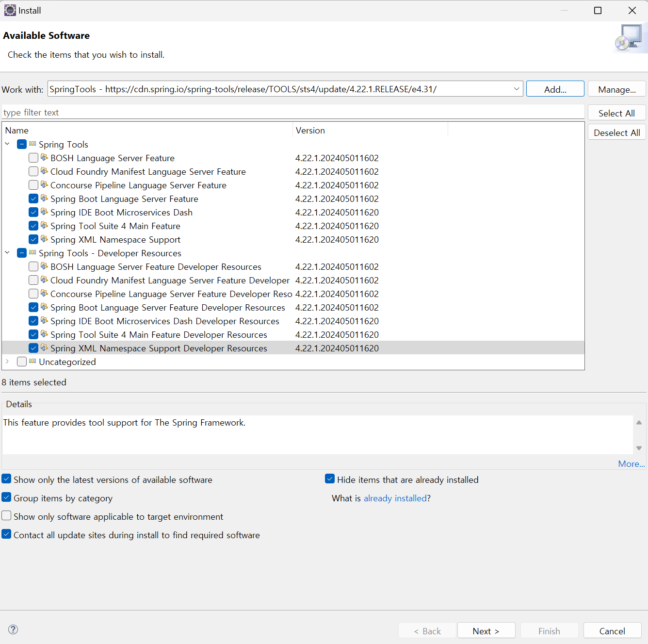Image resolution: width=648 pixels, height=644 pixels.
Task: Open the Work with site dropdown
Action: pyautogui.click(x=516, y=89)
